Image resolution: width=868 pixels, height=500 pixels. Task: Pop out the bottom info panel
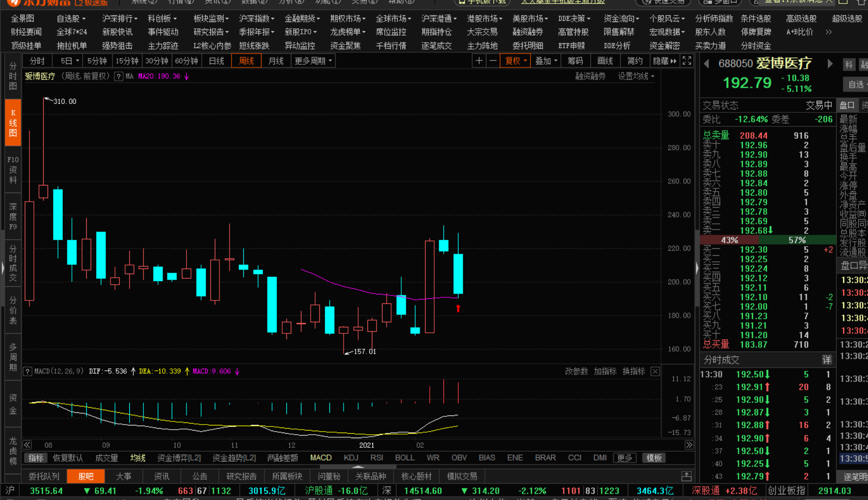point(687,476)
